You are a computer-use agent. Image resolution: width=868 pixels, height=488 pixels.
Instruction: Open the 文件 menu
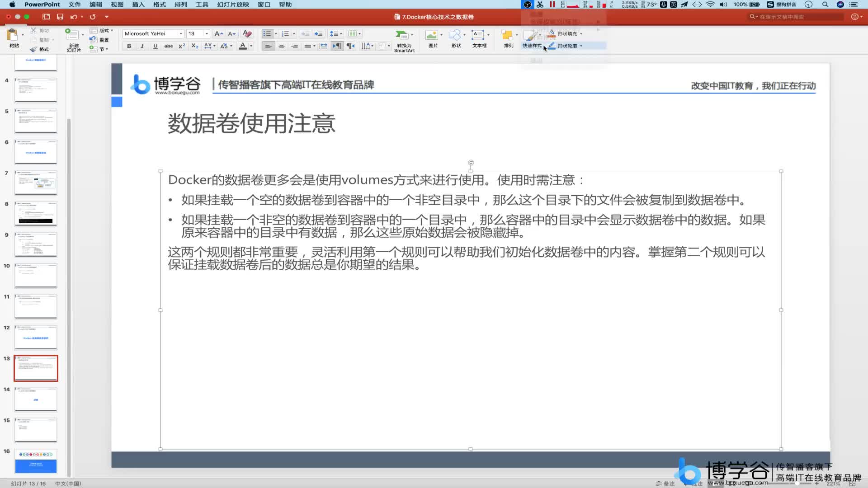click(x=75, y=5)
